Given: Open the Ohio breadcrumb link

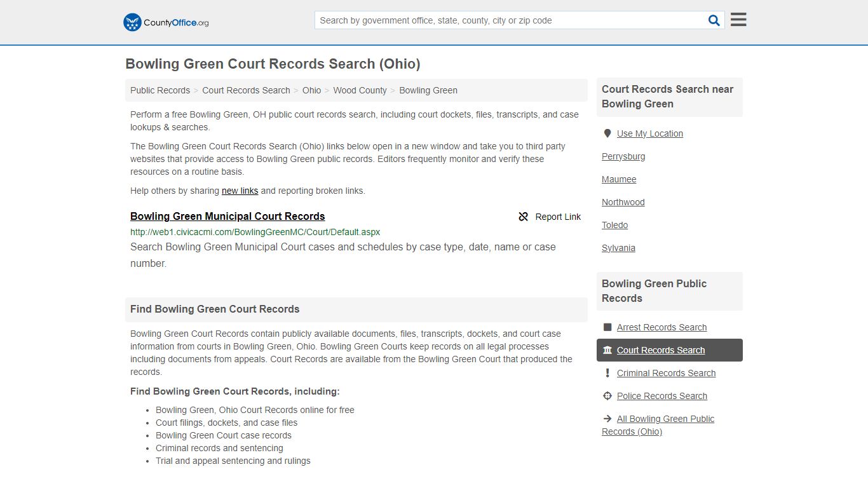Looking at the screenshot, I should [x=311, y=90].
